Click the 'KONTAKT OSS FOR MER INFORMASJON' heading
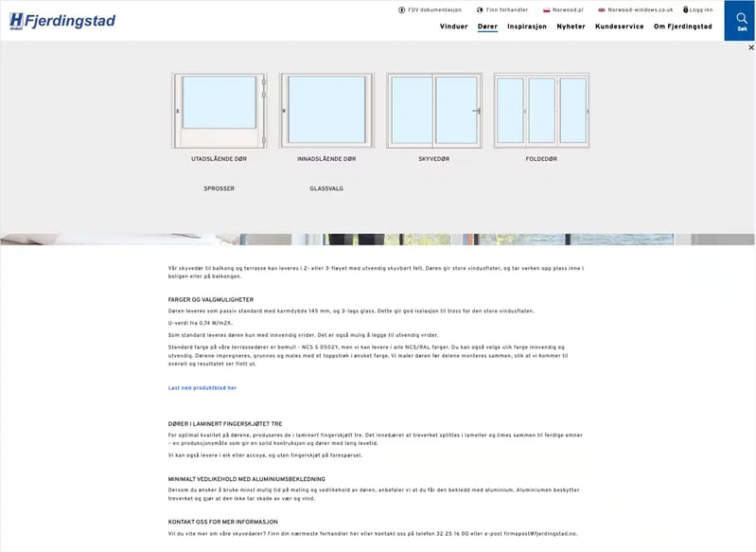Screen dimensions: 756x552 [x=222, y=522]
